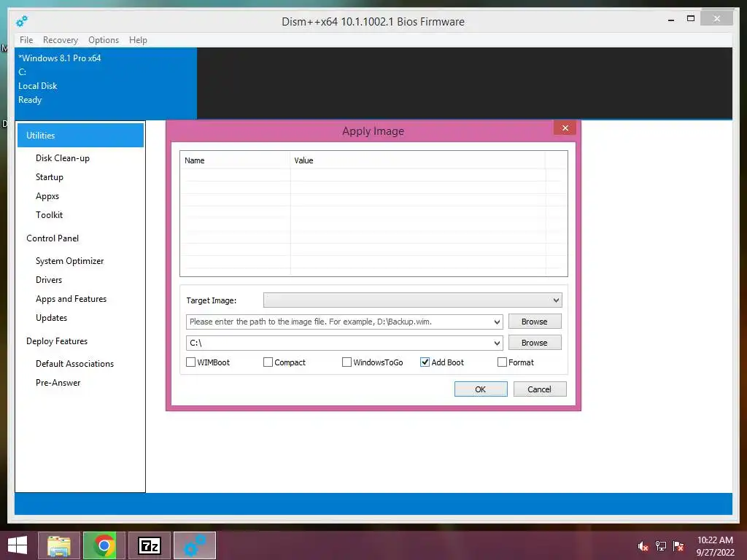Click the network tray icon

(x=661, y=546)
